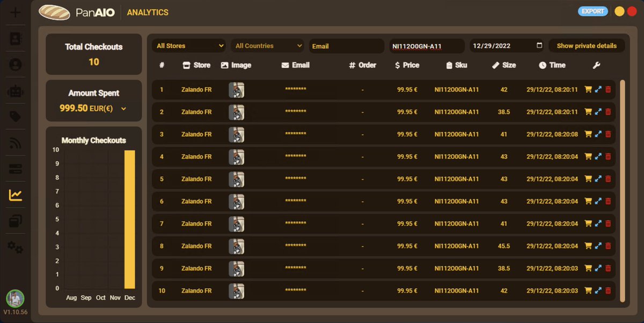Click Show private details button
Screen dimensions: 644x323
point(587,46)
